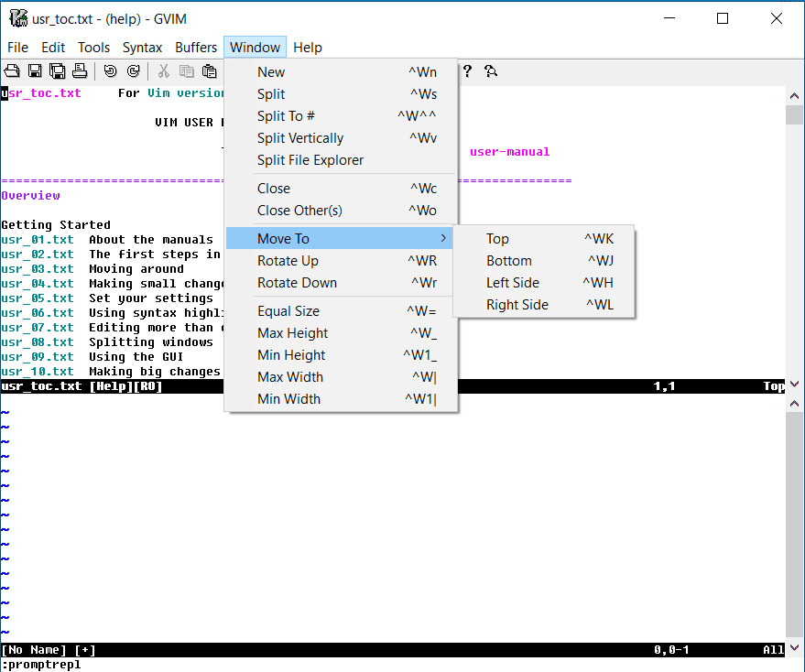The image size is (805, 672).
Task: Select Equal Size entry
Action: (341, 311)
